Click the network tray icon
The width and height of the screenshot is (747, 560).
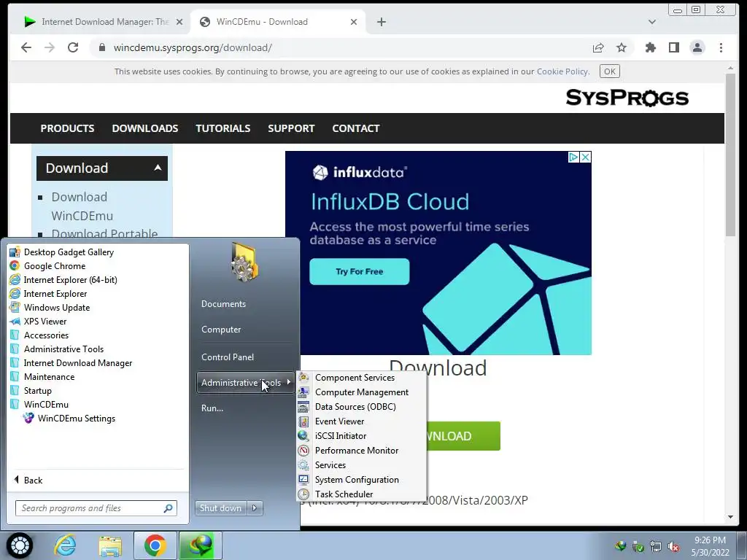click(x=656, y=547)
